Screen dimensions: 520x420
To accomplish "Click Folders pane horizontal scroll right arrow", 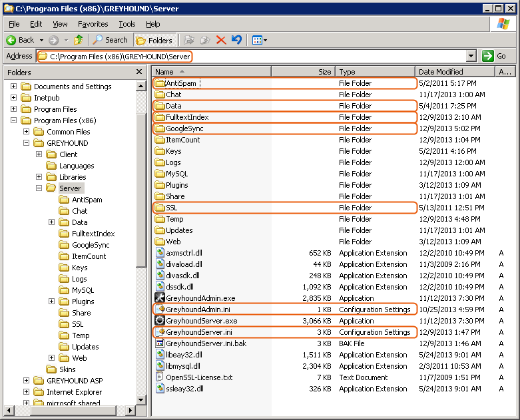I will pyautogui.click(x=130, y=411).
